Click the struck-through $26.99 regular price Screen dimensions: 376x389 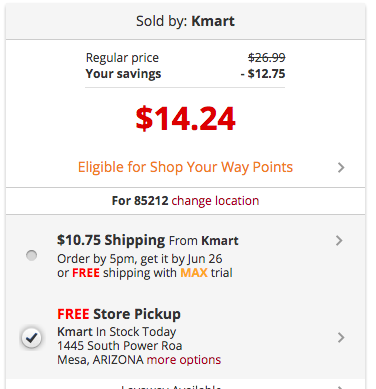coord(267,58)
